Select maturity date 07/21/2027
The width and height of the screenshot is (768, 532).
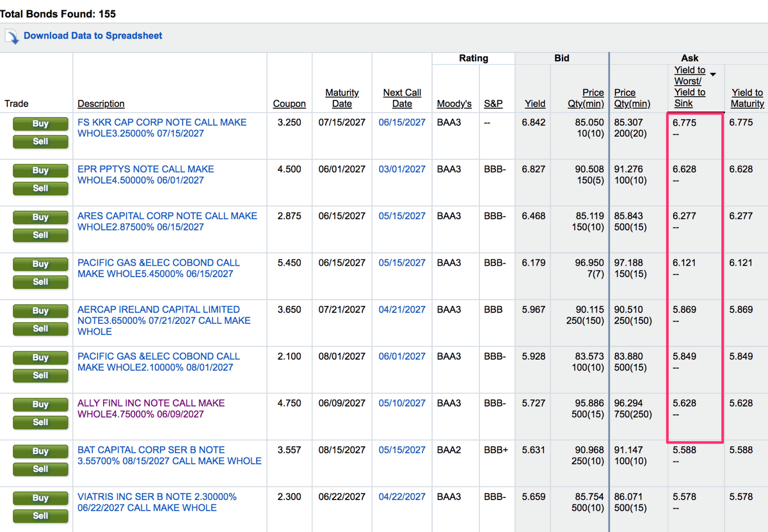pos(342,309)
